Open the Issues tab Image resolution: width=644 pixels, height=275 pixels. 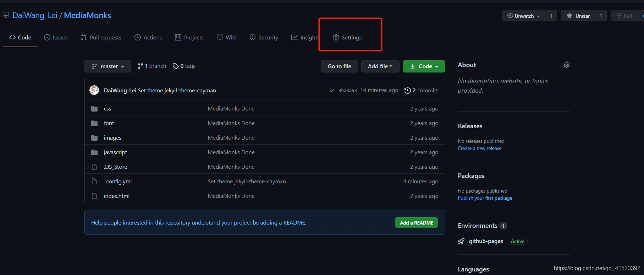[56, 37]
